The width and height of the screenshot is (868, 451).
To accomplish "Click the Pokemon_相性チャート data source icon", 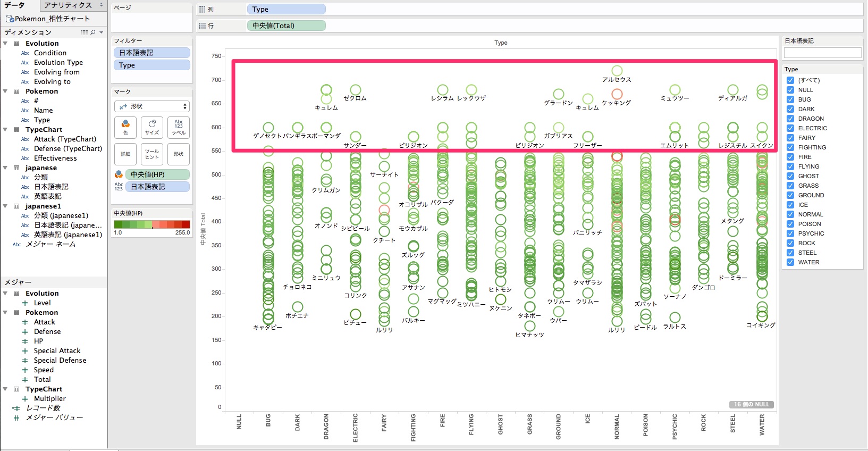I will (10, 19).
